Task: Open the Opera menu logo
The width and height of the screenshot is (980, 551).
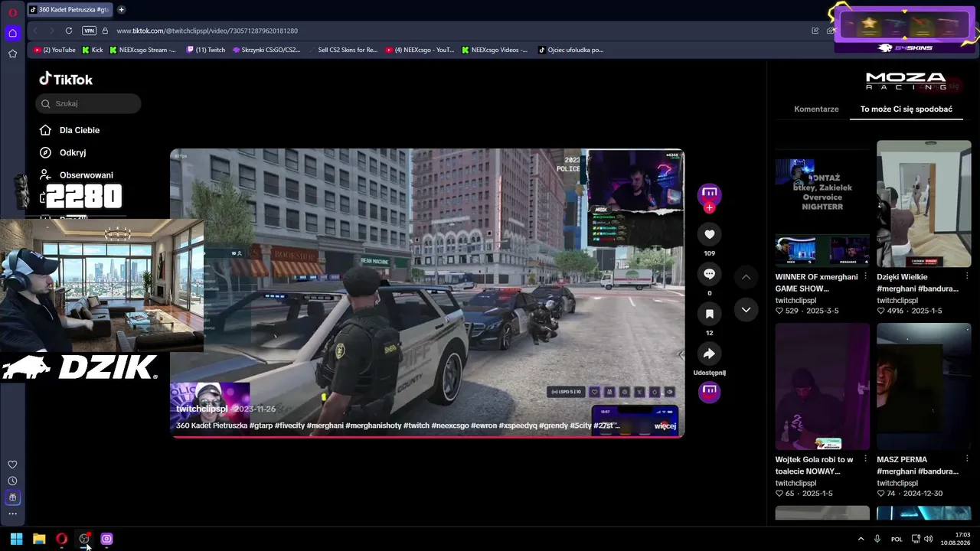Action: [x=12, y=12]
